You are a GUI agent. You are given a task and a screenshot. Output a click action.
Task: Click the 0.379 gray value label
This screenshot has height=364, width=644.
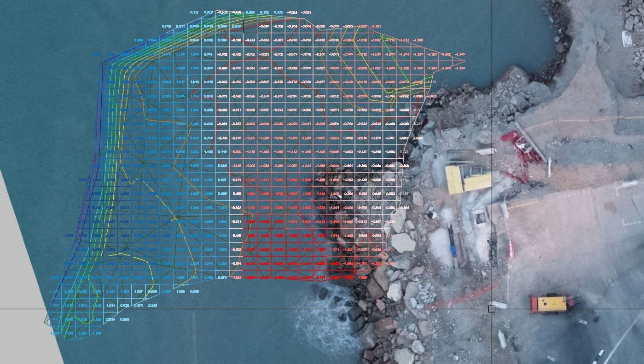pos(432,82)
